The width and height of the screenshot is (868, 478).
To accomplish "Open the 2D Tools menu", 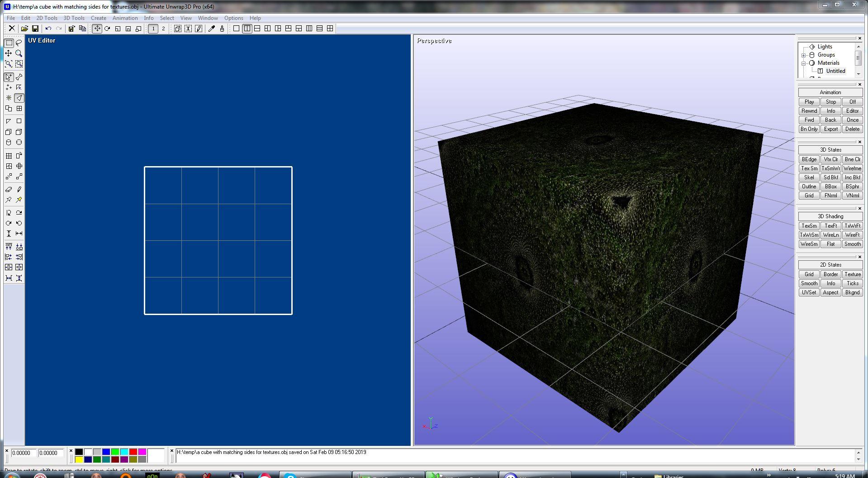I will pyautogui.click(x=47, y=18).
